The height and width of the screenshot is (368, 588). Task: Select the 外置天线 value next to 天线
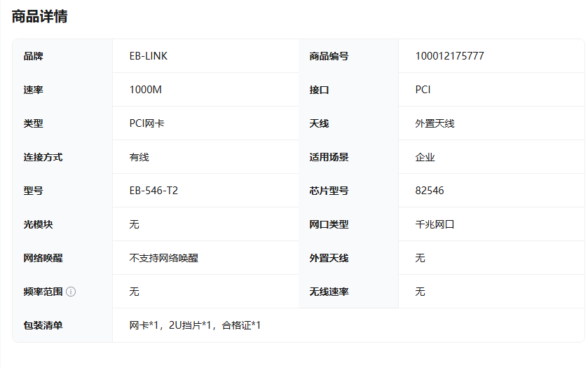click(435, 123)
